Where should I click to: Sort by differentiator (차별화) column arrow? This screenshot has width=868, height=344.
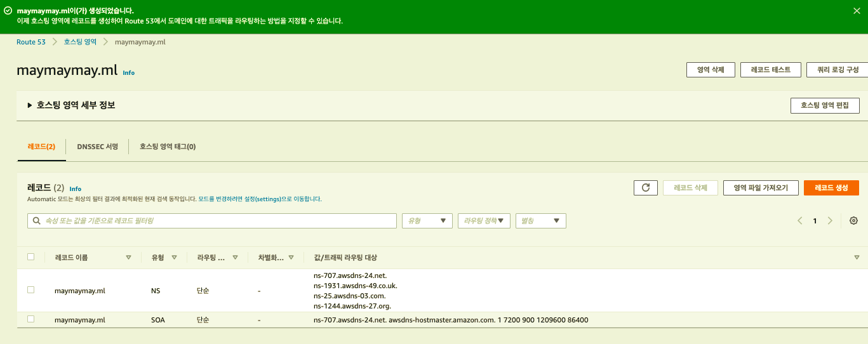(291, 258)
